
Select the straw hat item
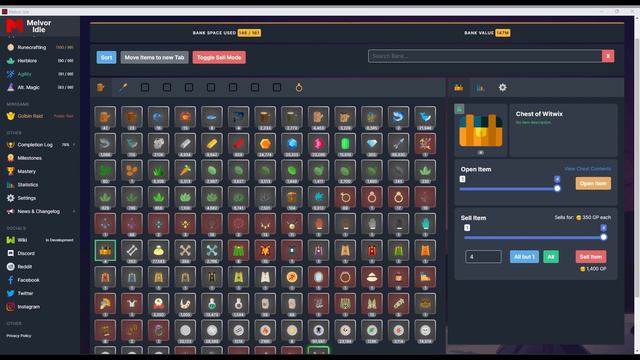372,278
